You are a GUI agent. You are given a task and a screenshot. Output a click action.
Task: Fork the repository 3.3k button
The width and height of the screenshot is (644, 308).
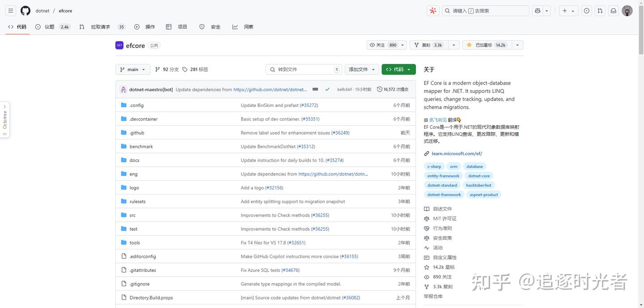click(428, 45)
